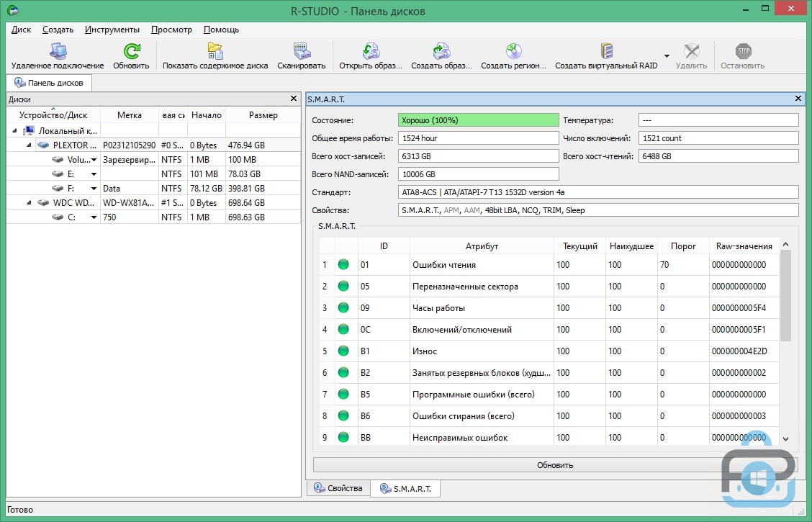Viewport: 812px width, 522px height.
Task: Click the Обновить button below S.M.A.R.T. table
Action: [x=555, y=465]
